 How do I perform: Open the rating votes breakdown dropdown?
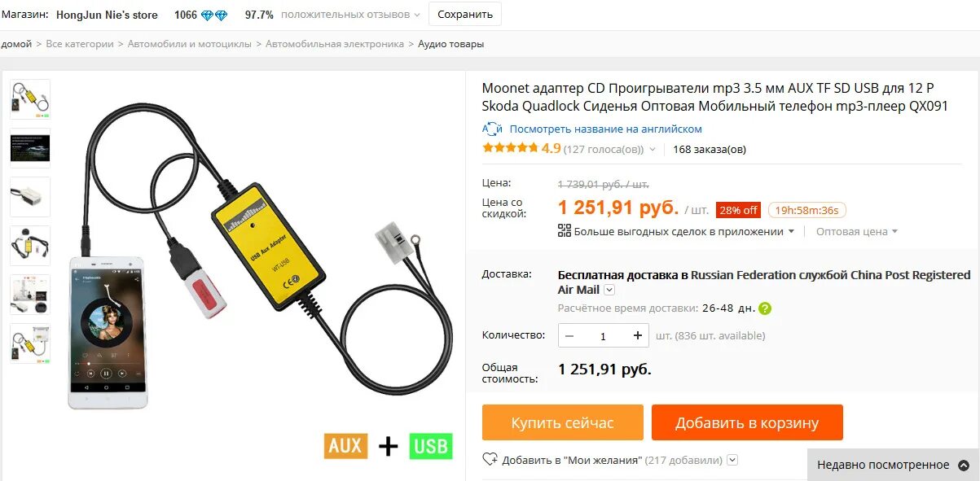click(653, 150)
